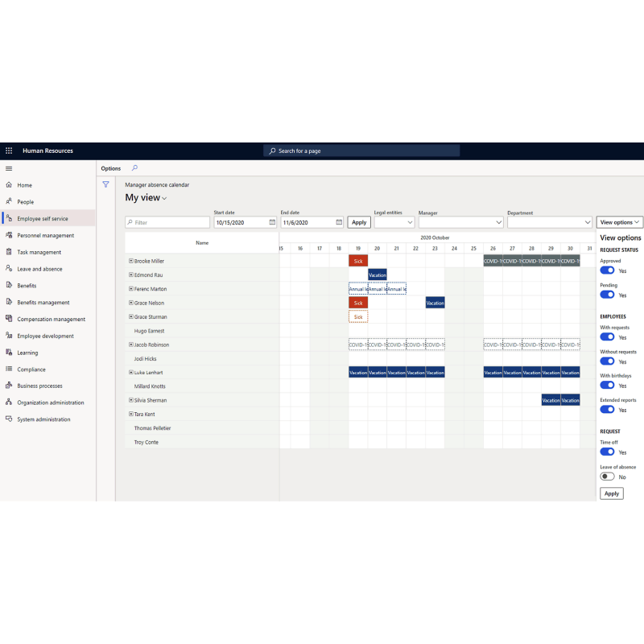Open the Start date calendar picker

tap(272, 222)
